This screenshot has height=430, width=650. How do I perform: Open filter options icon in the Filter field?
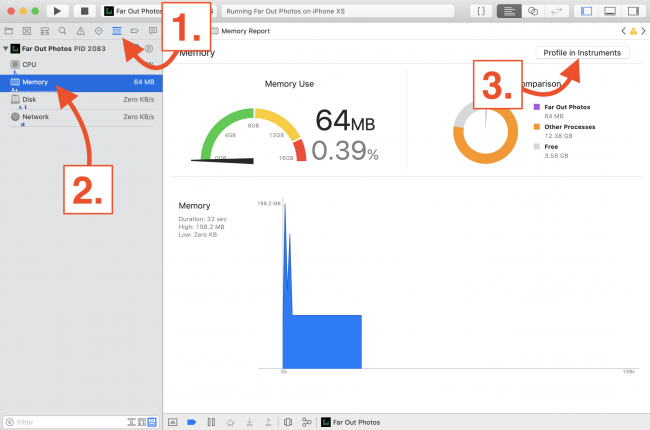pos(10,422)
